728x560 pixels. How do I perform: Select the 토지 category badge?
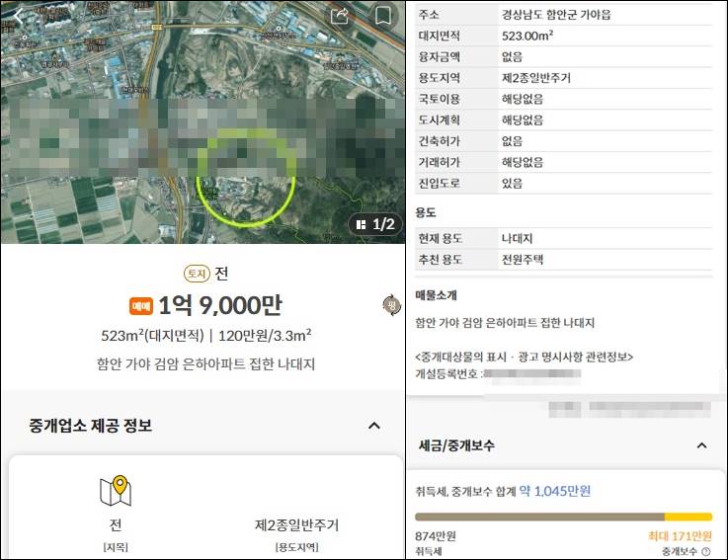197,274
